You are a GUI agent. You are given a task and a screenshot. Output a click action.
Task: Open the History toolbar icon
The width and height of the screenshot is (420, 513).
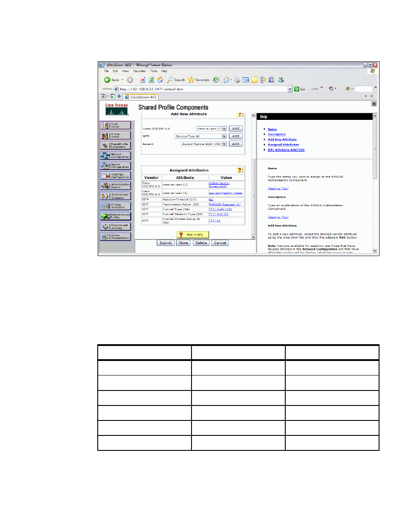216,80
